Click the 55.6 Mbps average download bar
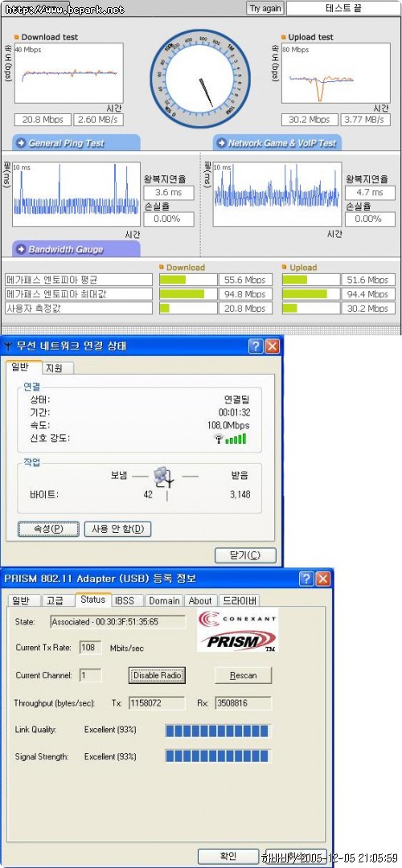Screen dimensions: 402x868 (187, 280)
